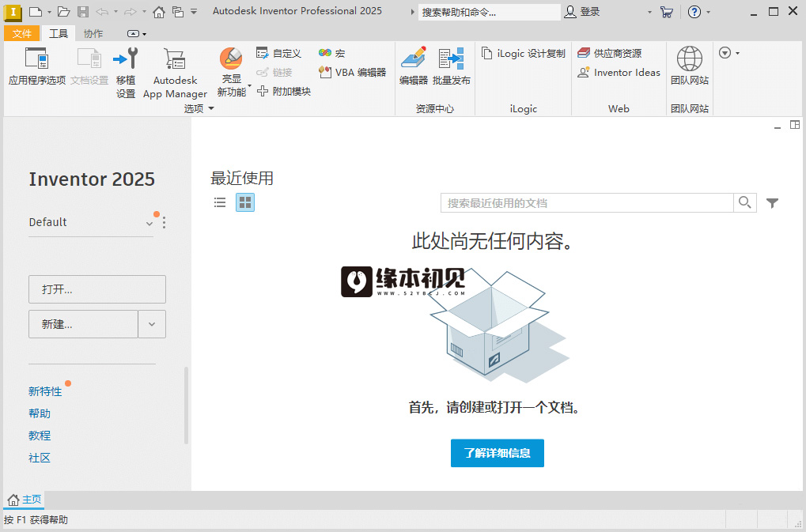Open the 宏 macros command
Screen dimensions: 806x532
pos(331,53)
